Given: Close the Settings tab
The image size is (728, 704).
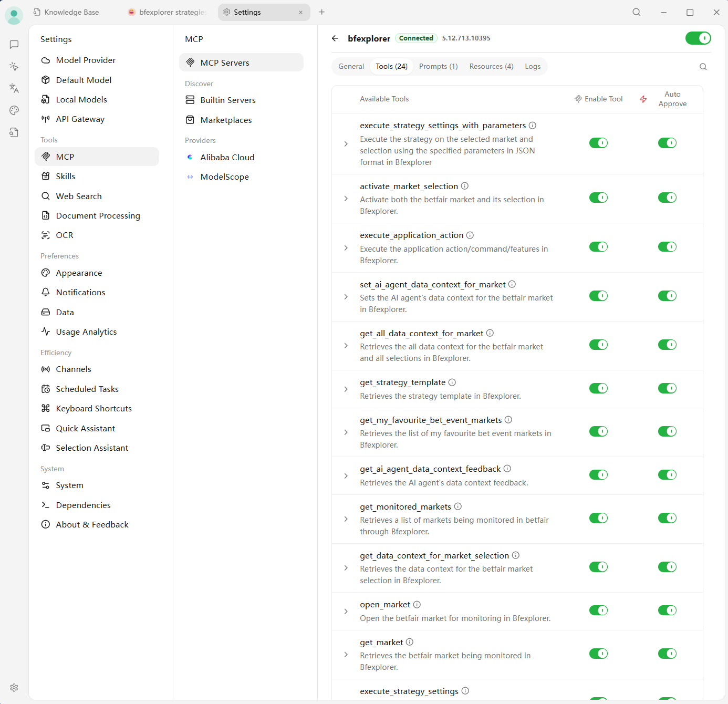Looking at the screenshot, I should point(300,12).
